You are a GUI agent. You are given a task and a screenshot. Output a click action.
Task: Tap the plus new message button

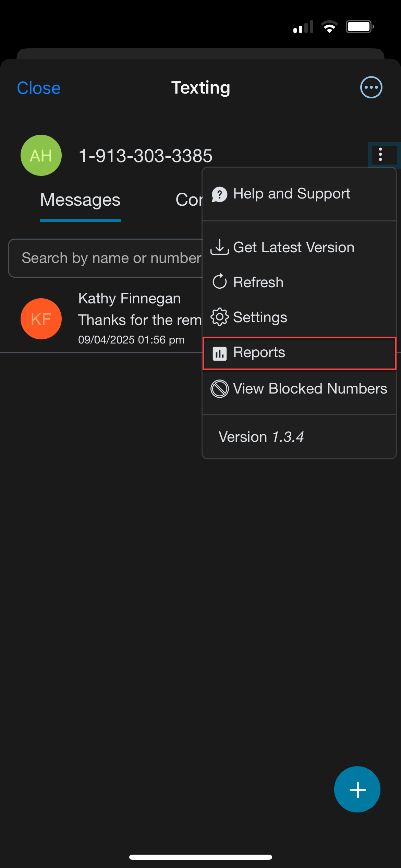(x=357, y=789)
